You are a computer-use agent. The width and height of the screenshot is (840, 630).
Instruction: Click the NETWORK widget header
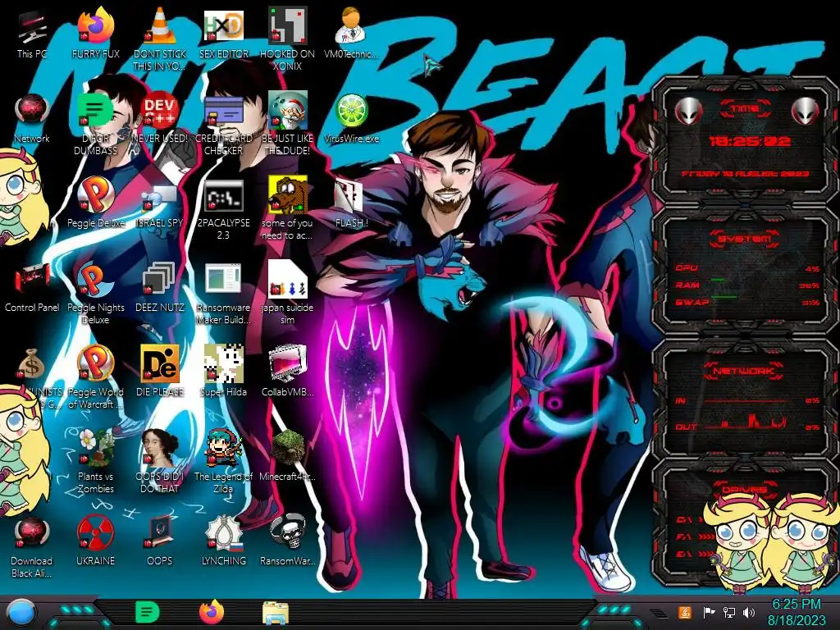point(743,371)
